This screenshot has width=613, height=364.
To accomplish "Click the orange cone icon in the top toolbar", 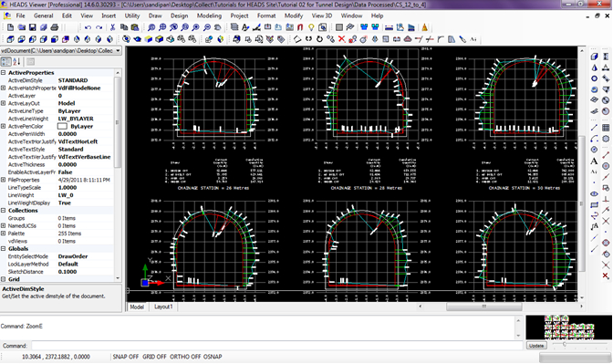I will click(424, 27).
